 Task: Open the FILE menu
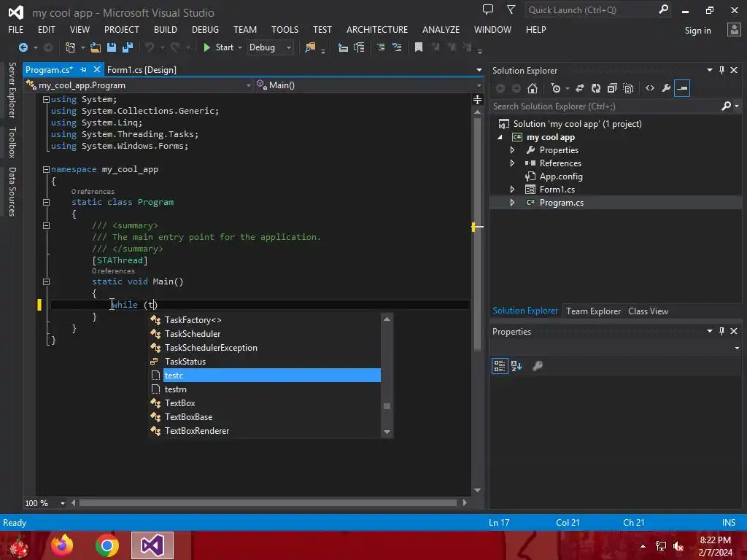[16, 29]
